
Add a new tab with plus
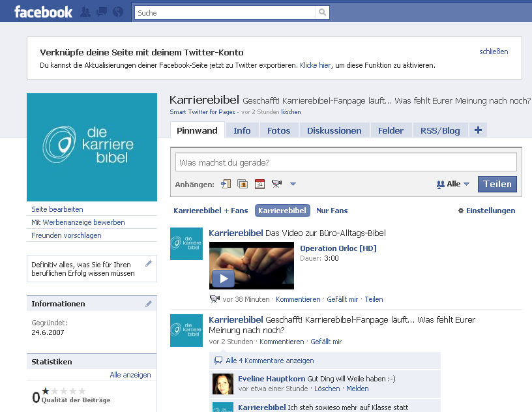pyautogui.click(x=478, y=130)
